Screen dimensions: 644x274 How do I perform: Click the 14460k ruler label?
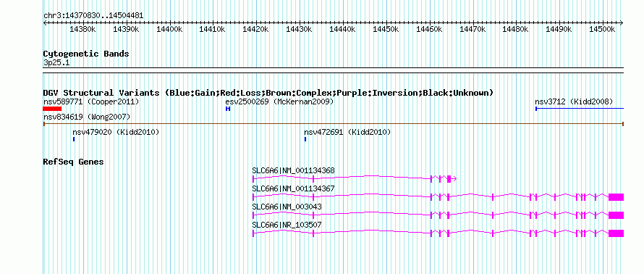point(429,29)
